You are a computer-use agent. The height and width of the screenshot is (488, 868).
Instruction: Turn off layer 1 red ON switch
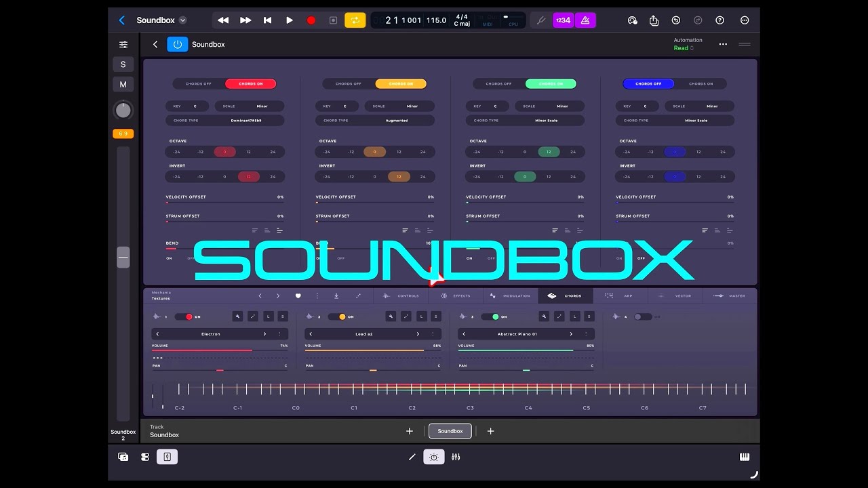coord(184,317)
